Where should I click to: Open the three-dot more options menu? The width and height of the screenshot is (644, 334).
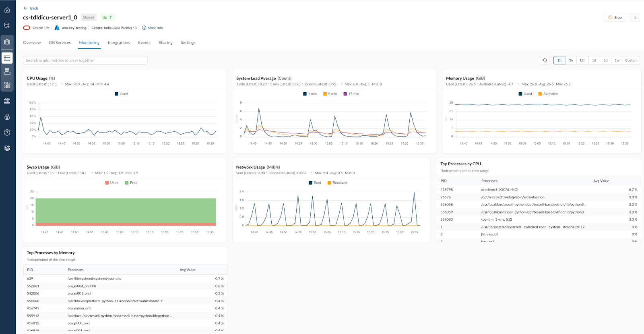coord(635,17)
